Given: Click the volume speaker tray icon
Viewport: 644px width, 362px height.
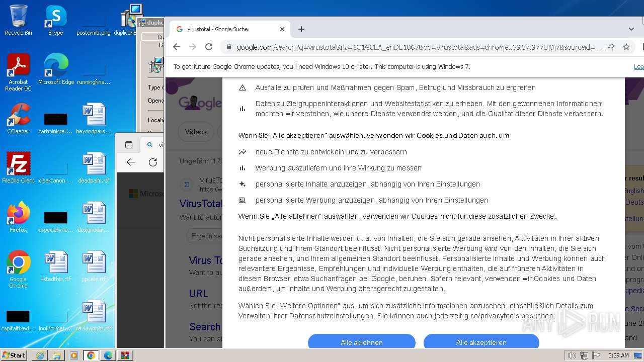Looking at the screenshot, I should coord(572,355).
